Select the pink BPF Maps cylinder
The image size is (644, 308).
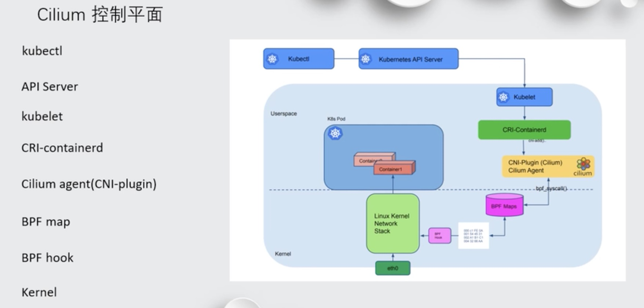pyautogui.click(x=504, y=205)
